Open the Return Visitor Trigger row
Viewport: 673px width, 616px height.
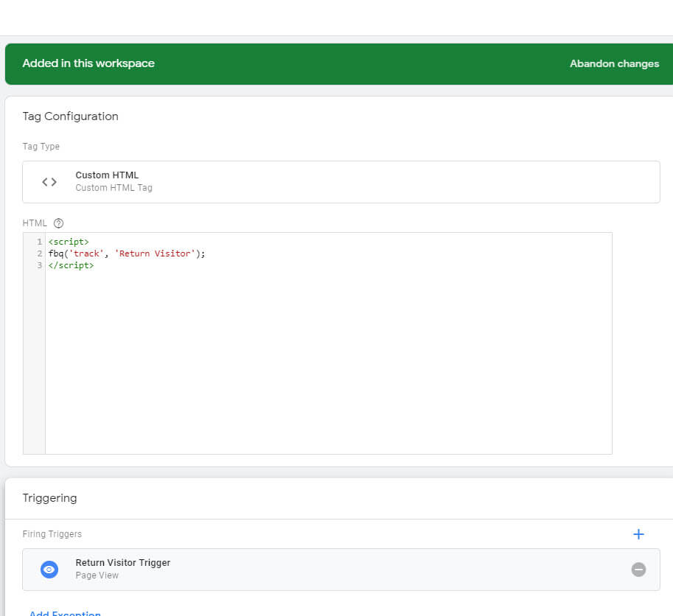tap(341, 570)
